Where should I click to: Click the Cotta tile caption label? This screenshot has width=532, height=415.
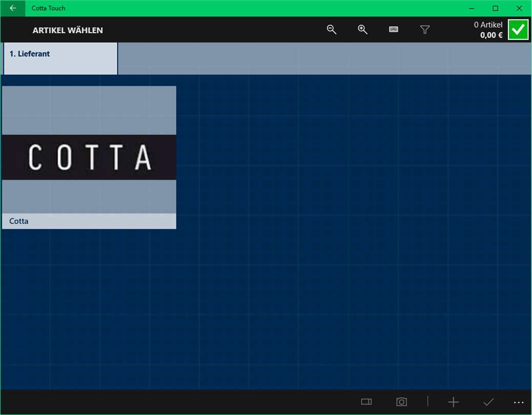click(89, 221)
